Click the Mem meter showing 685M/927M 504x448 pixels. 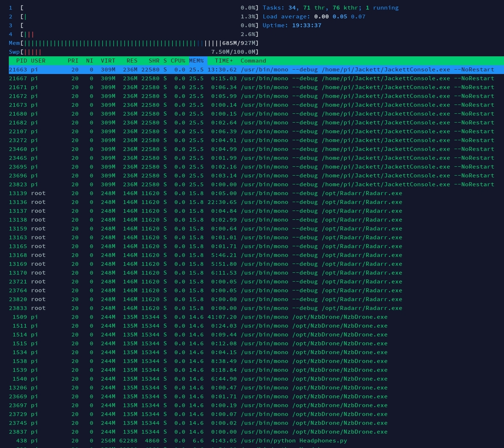(x=134, y=43)
